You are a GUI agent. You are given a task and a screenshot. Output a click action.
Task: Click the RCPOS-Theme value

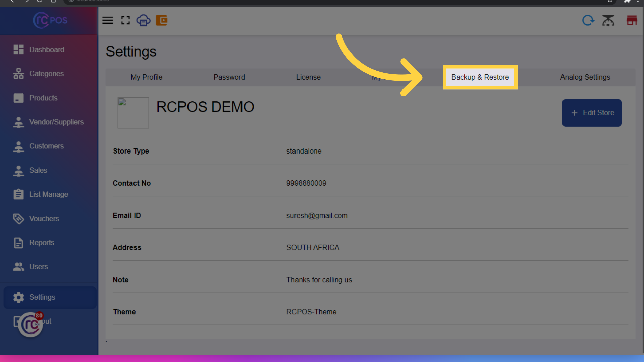pos(311,312)
